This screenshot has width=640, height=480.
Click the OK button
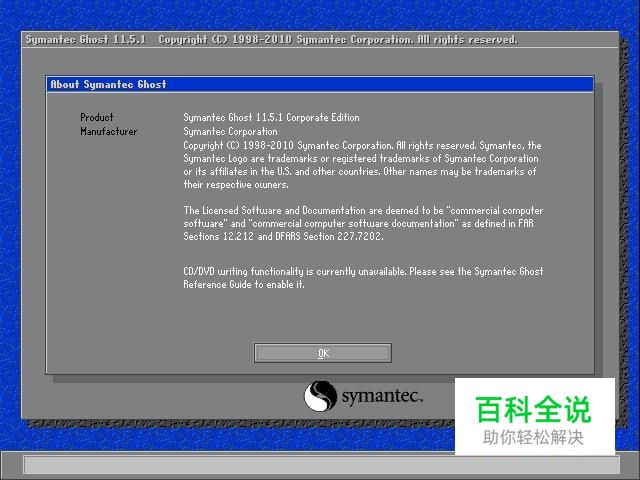322,353
